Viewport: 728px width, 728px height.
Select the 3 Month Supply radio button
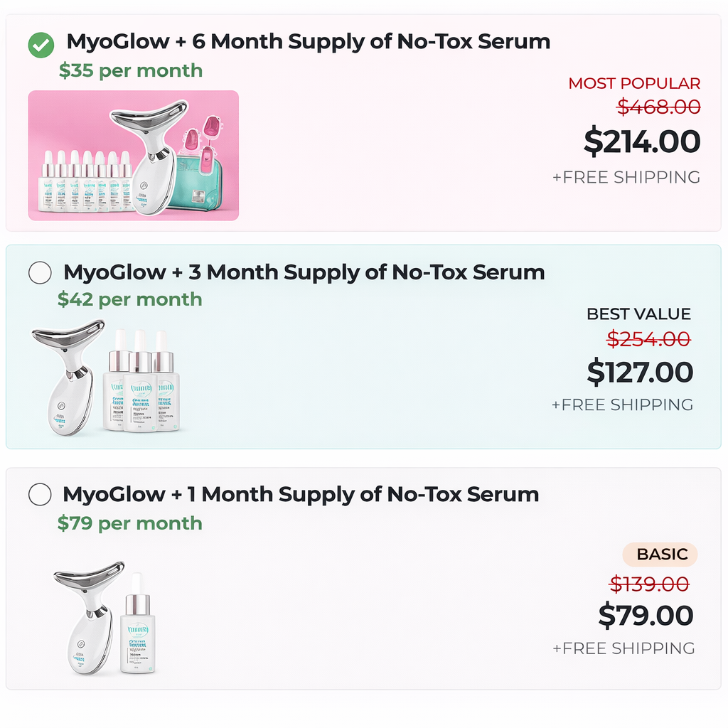click(40, 272)
